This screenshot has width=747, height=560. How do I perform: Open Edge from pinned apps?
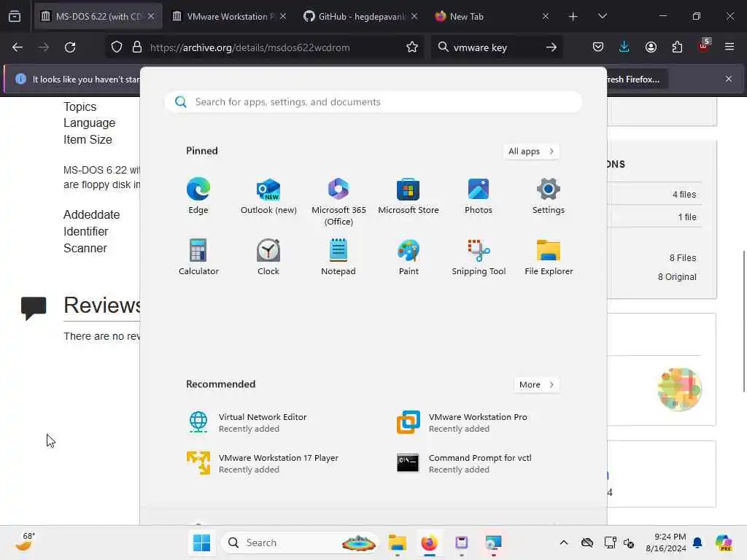click(x=198, y=195)
